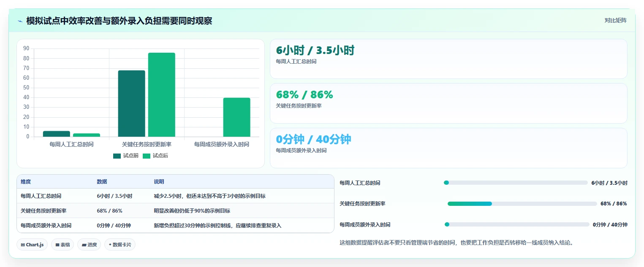Click the chart x-axis label 每周人工汇总时间

pos(71,144)
